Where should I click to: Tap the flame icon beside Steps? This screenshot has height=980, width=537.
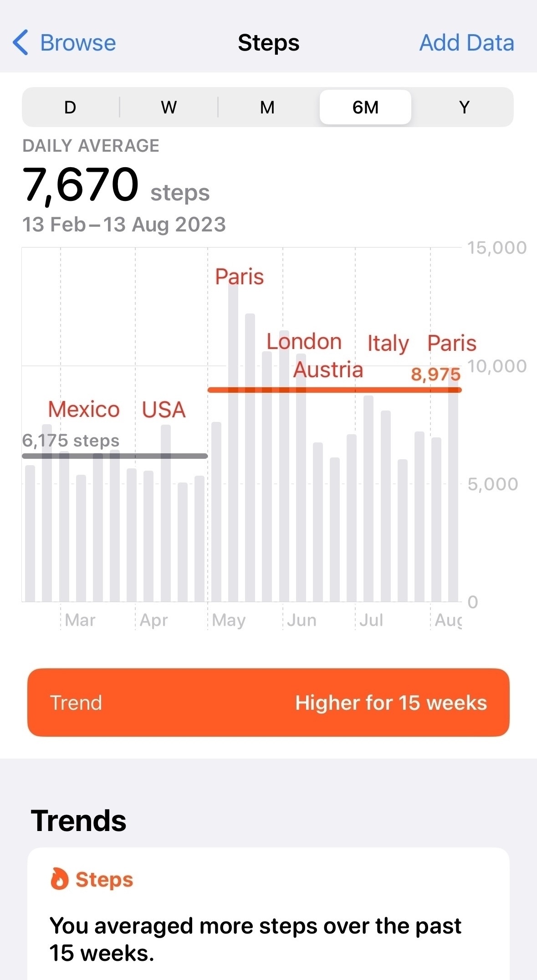[x=59, y=879]
